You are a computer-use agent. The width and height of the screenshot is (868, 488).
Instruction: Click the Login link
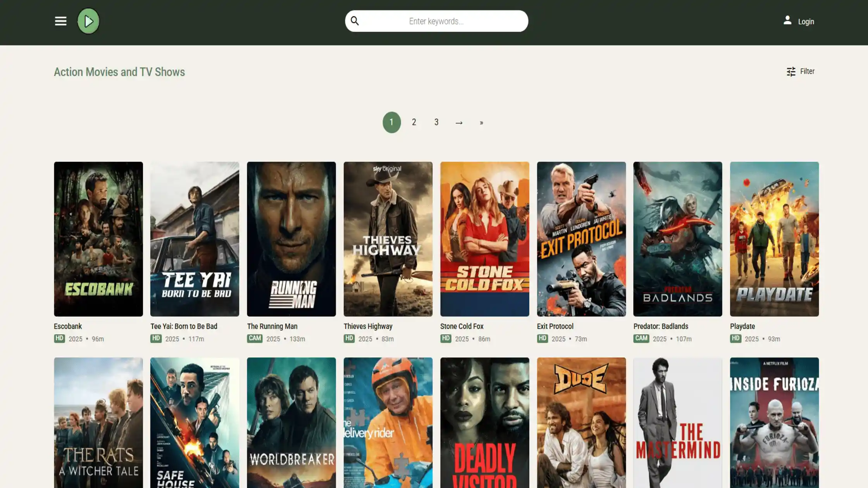(x=806, y=21)
